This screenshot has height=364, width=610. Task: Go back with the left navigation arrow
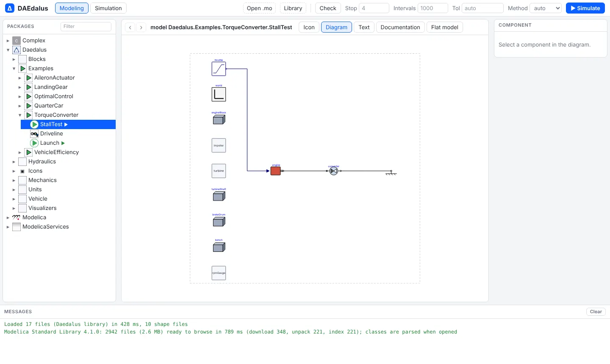[x=130, y=27]
